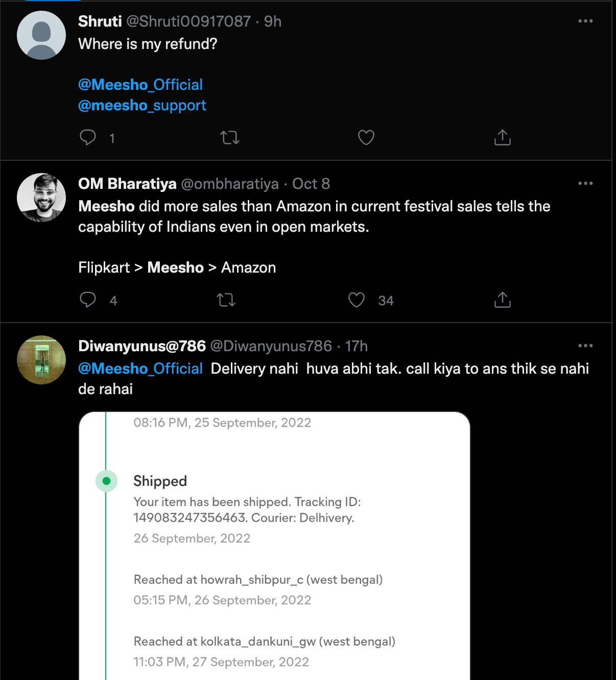Open @Meesho_Official mention in Diwanyunus tweet
The image size is (616, 680).
(140, 369)
